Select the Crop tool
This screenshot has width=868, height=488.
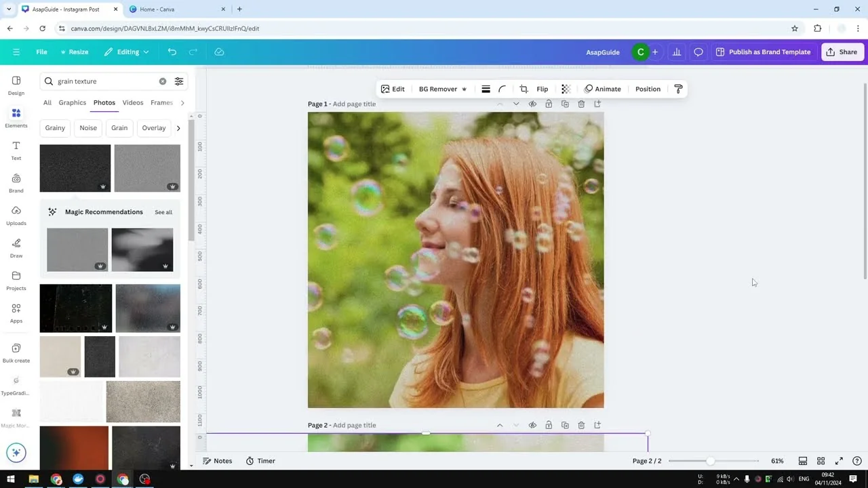[524, 89]
